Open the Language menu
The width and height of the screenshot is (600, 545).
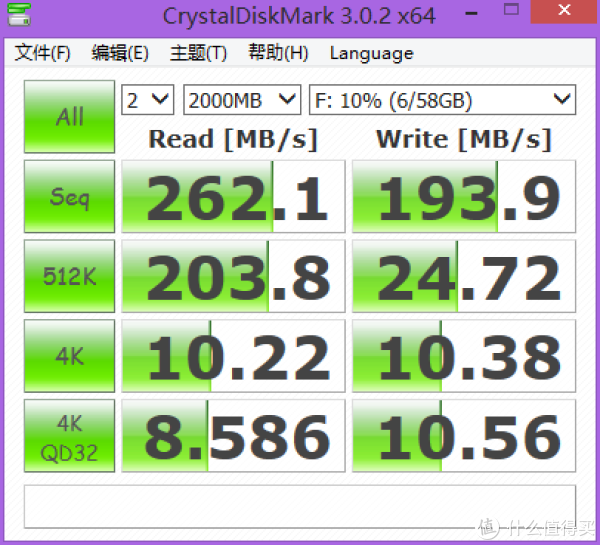[x=372, y=53]
